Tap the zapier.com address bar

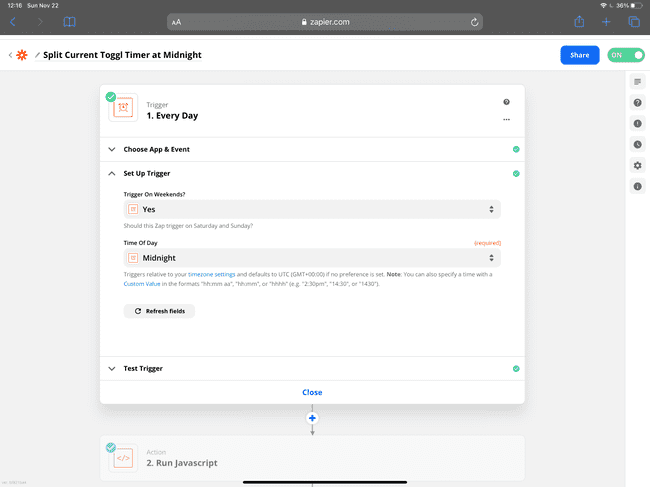[325, 22]
